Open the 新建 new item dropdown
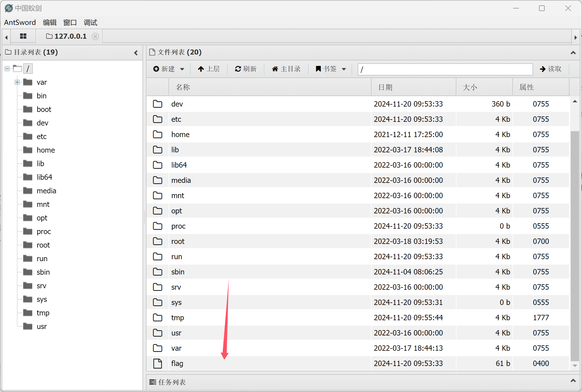 point(169,69)
